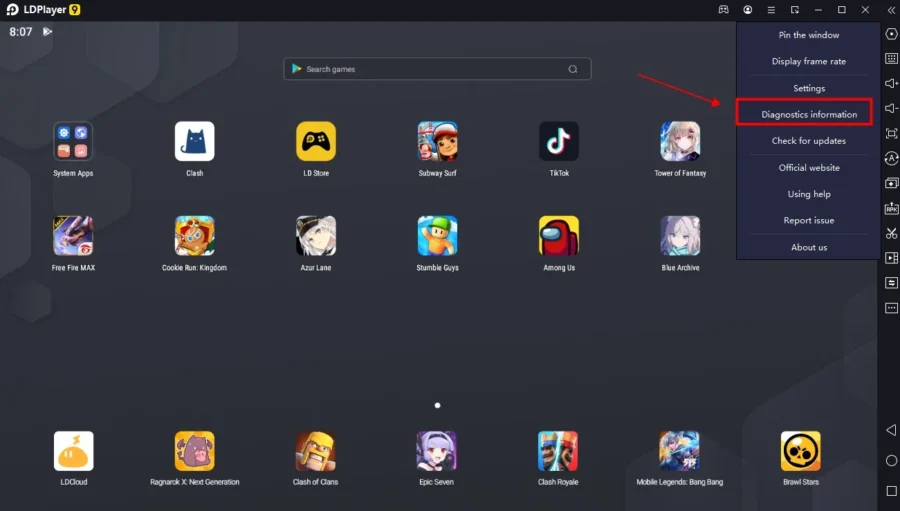This screenshot has height=511, width=900.
Task: Click the gamepad icon in title bar
Action: [x=723, y=10]
